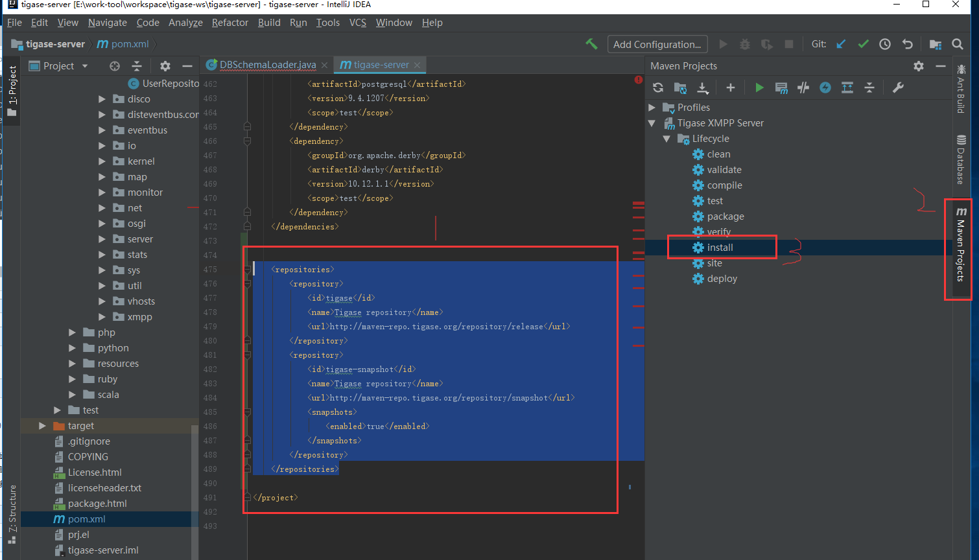This screenshot has width=979, height=560.
Task: Select licenseheader.txt in project tree
Action: [104, 488]
